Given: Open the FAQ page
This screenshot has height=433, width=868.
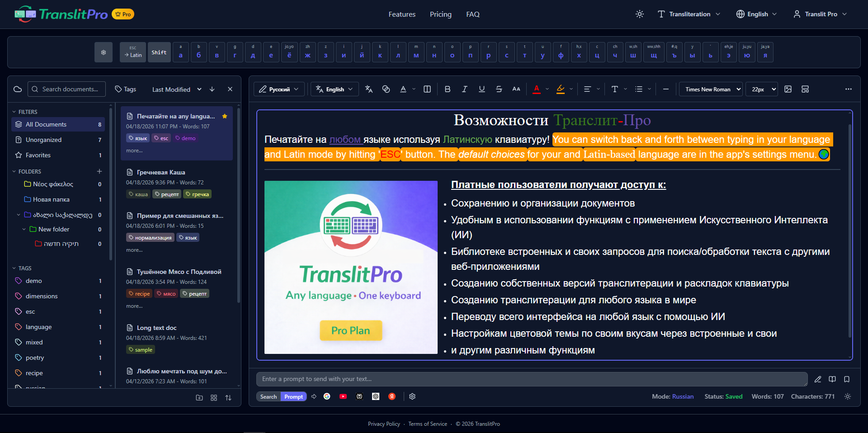Looking at the screenshot, I should coord(473,14).
